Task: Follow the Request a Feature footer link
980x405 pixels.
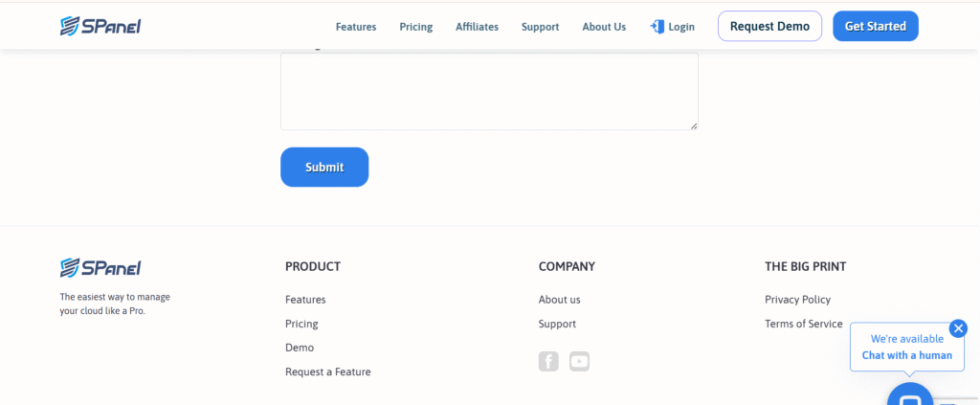Action: (x=327, y=371)
